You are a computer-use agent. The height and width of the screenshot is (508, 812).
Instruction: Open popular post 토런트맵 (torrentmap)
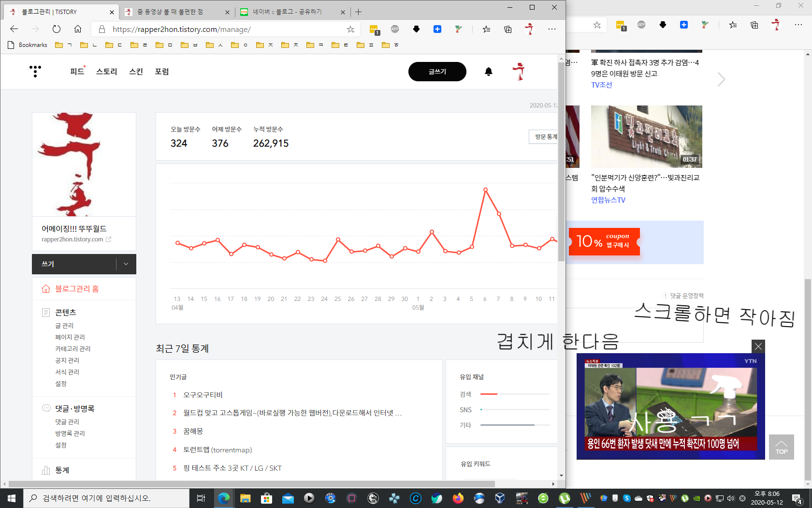[x=217, y=450]
